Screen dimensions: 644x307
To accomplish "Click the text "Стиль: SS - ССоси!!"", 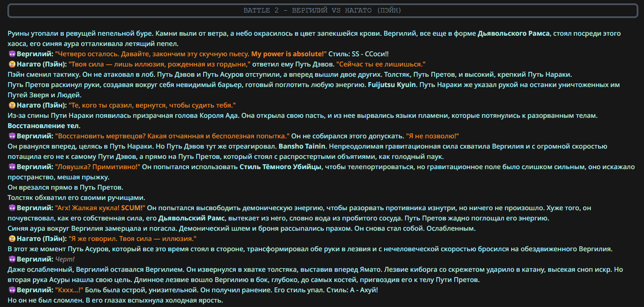I will pyautogui.click(x=359, y=54).
